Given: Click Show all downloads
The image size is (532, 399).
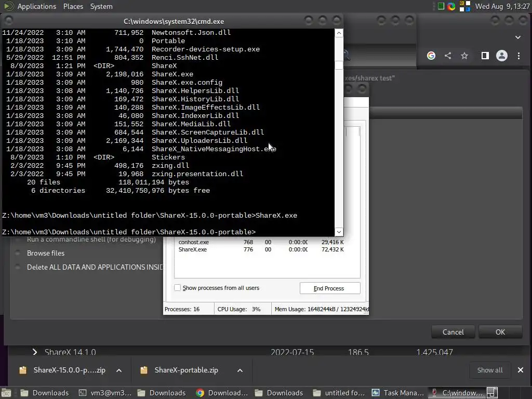Looking at the screenshot, I should (x=490, y=370).
